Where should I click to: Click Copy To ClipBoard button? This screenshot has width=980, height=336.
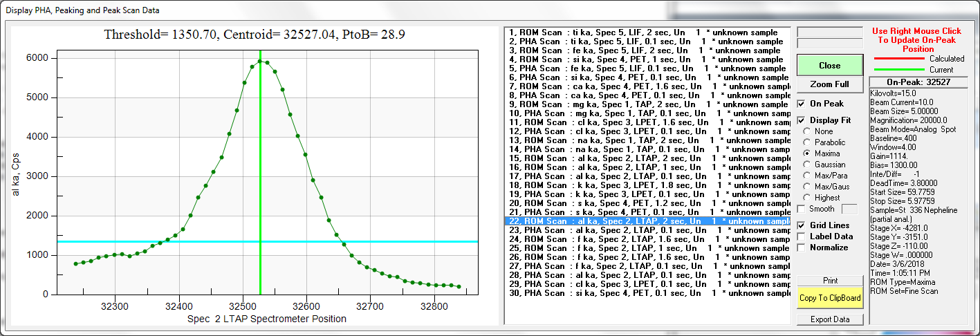point(829,299)
